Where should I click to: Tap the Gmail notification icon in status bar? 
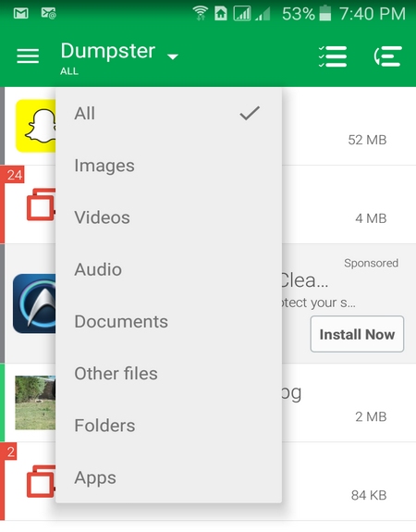[x=21, y=14]
